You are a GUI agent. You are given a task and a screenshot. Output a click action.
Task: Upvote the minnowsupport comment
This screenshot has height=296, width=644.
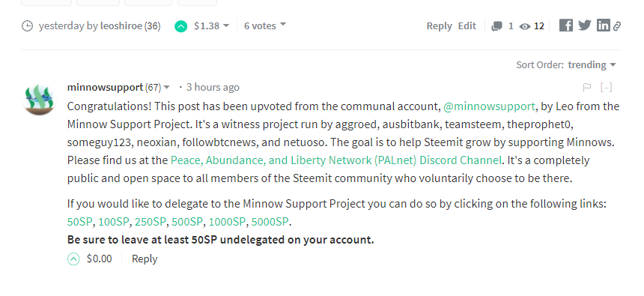pos(73,259)
